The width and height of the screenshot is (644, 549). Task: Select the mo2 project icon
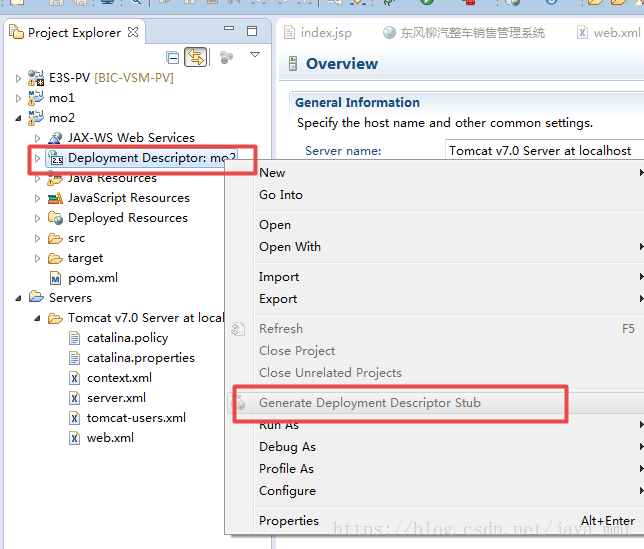point(36,118)
